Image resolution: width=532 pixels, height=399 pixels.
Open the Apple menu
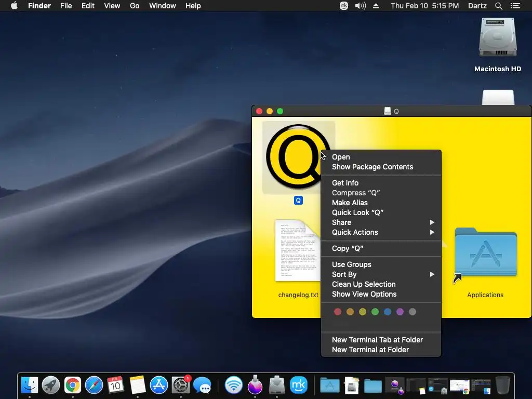(14, 6)
